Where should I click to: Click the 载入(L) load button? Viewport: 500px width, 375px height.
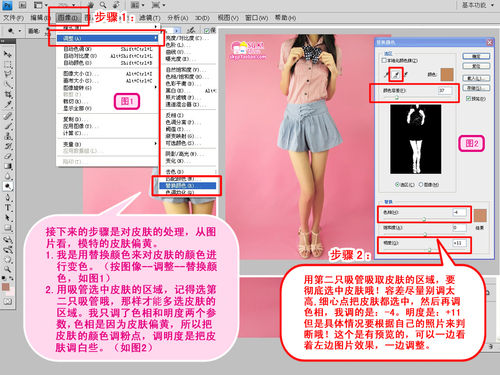[x=476, y=79]
